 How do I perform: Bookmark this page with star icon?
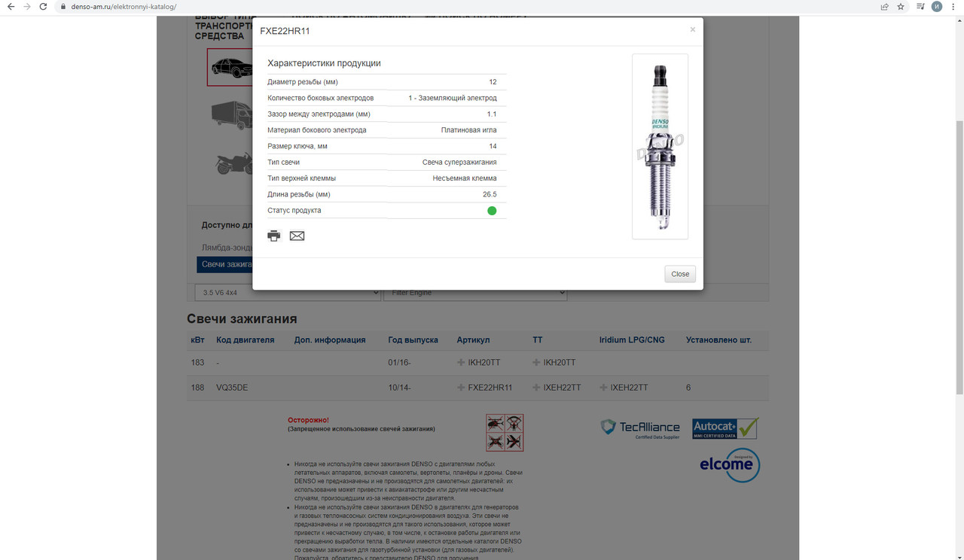pyautogui.click(x=901, y=6)
